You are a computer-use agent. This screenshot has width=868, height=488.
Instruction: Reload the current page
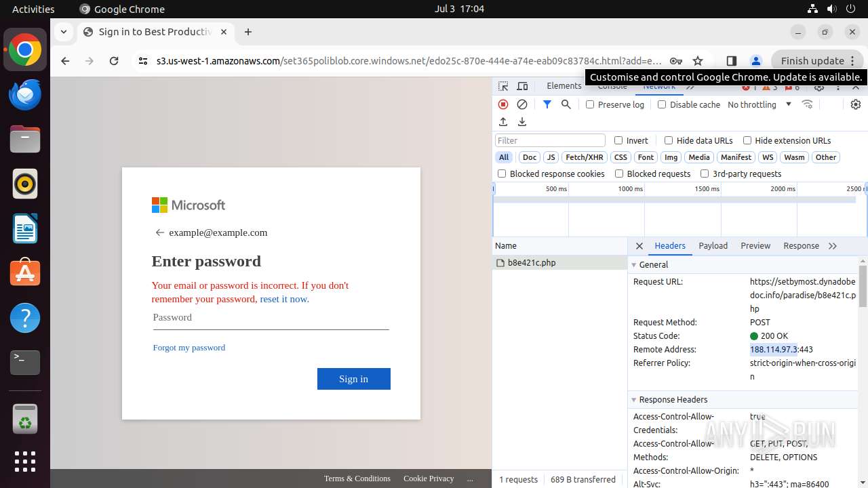(x=114, y=61)
